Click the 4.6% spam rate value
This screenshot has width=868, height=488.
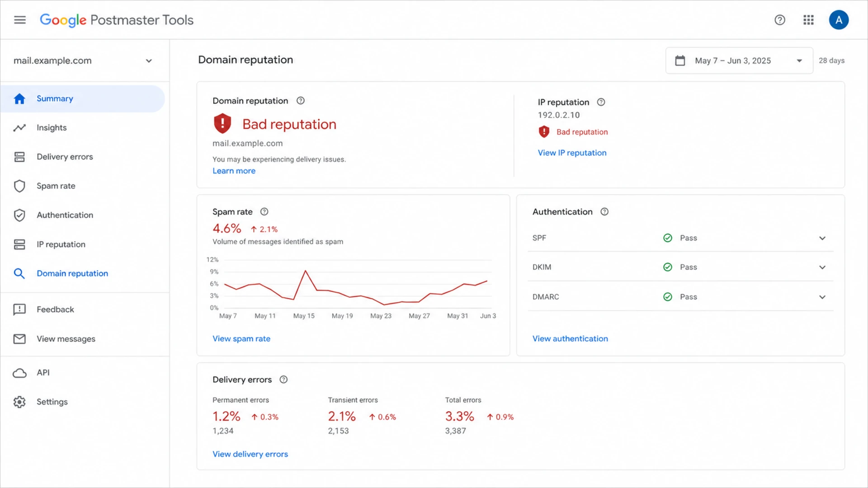pos(227,229)
